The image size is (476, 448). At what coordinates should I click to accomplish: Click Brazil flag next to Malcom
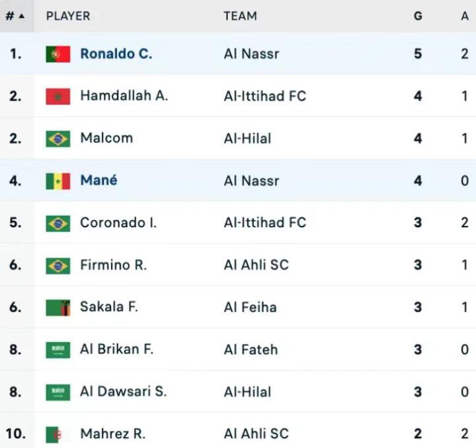pos(58,139)
